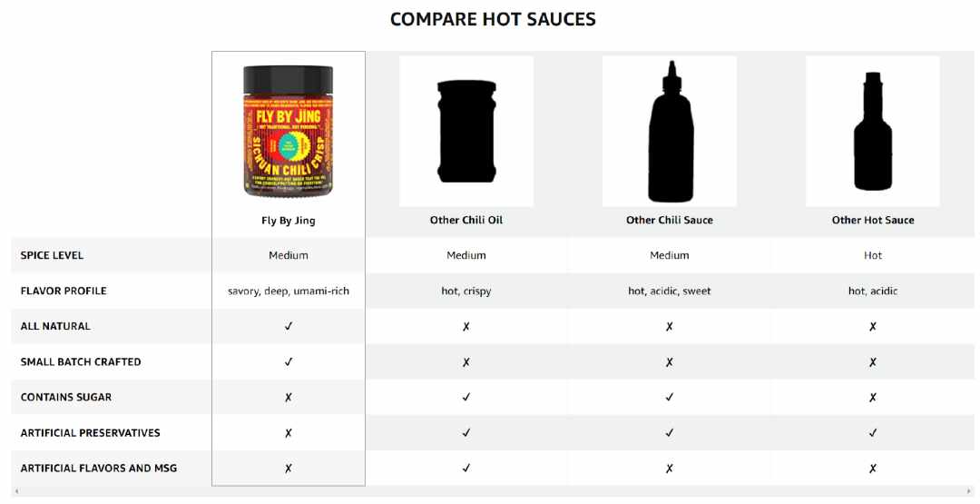Click the SPICE LEVEL row header
The width and height of the screenshot is (980, 504).
coord(52,255)
